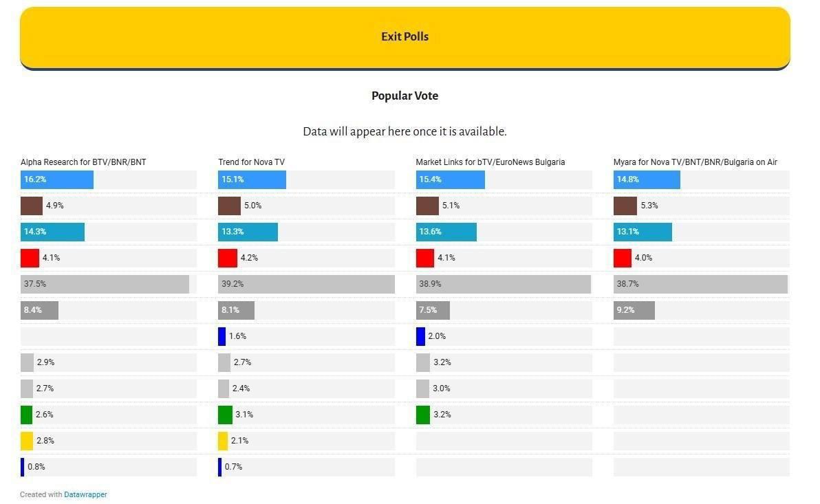Click Myara for Nova TV column title

pos(695,162)
